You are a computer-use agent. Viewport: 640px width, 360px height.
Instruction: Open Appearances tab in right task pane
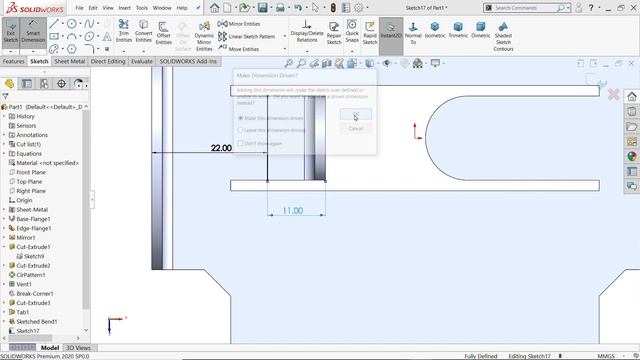631,156
